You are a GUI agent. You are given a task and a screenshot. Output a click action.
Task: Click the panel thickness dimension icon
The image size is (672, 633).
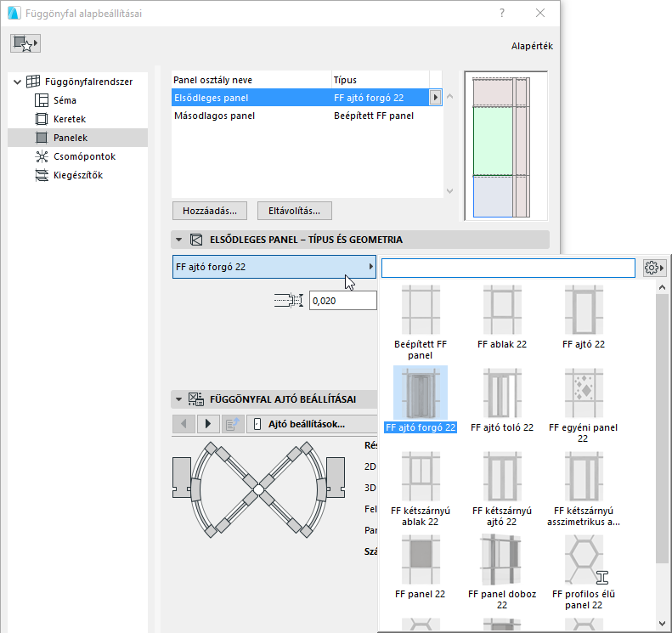pos(289,301)
